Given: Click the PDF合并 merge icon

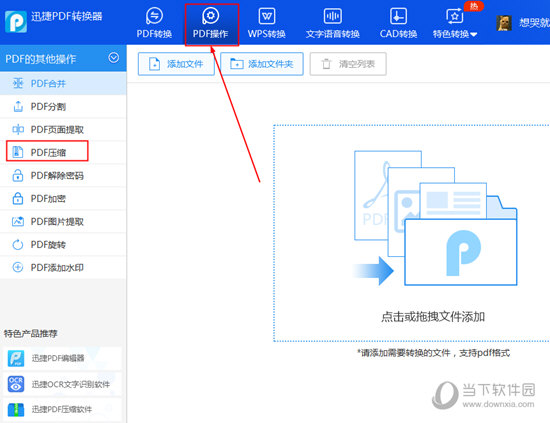Looking at the screenshot, I should (18, 83).
